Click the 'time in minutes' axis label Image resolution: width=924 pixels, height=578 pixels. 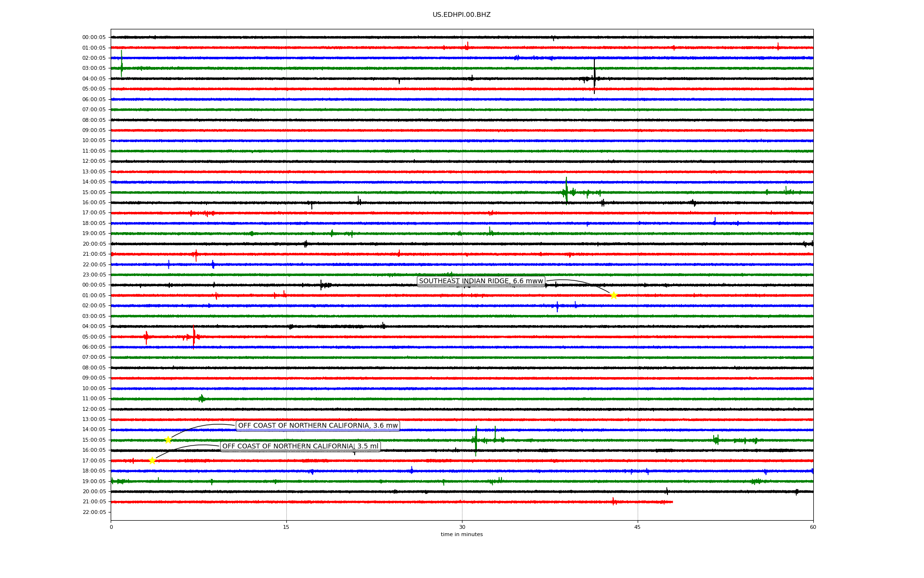462,535
